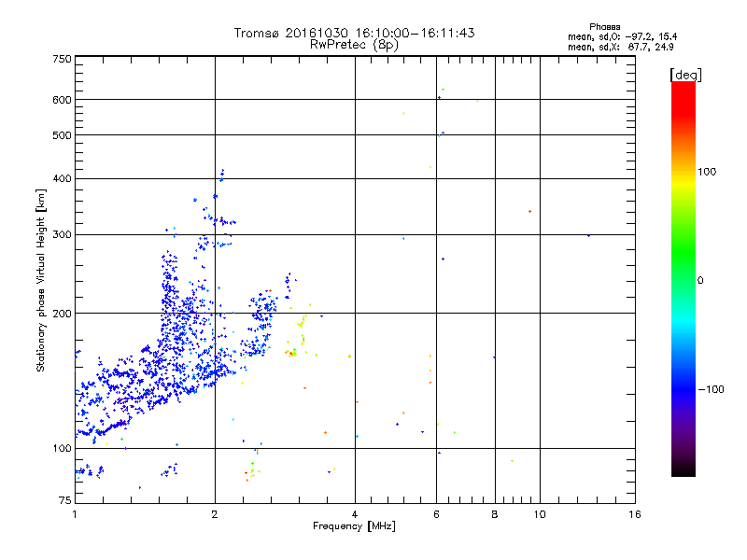Click the plot title "Tromsø 20161030 16:10:00-16:11:43"
Image resolution: width=747 pixels, height=560 pixels.
point(354,33)
